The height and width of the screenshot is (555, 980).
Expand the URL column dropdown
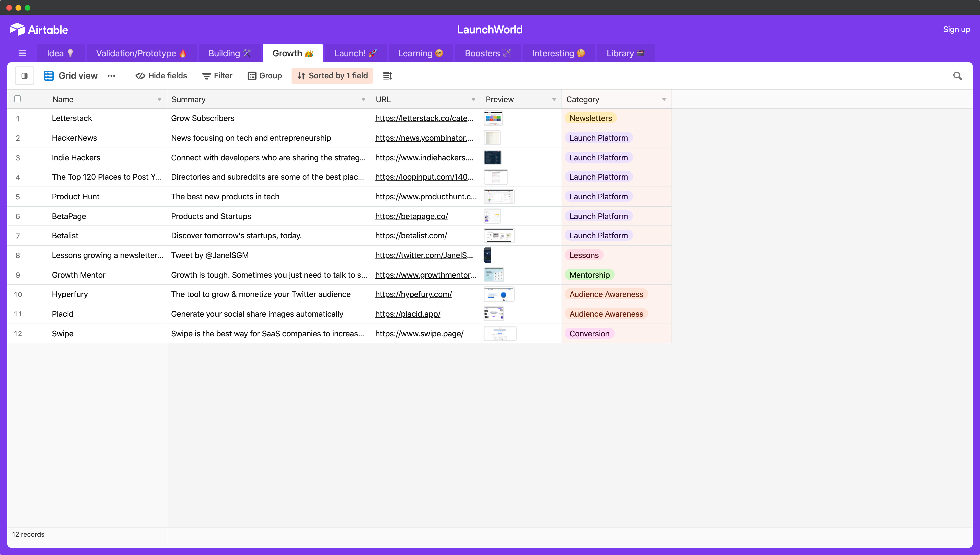coord(473,99)
